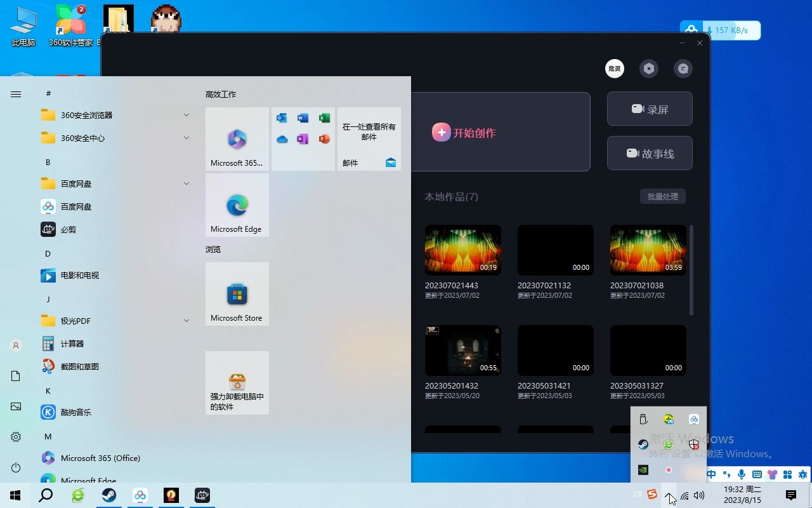Open project thumbnail 202305031327
This screenshot has height=508, width=812.
[x=648, y=350]
